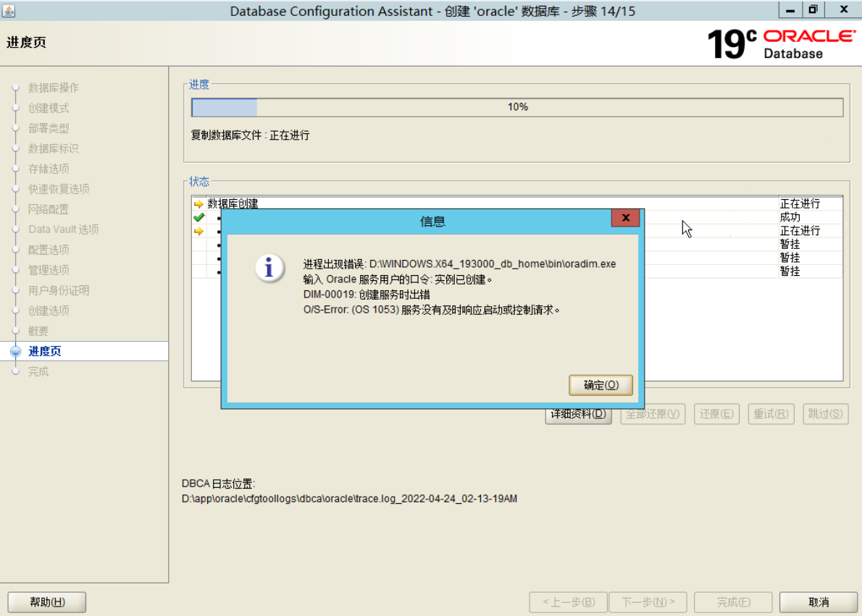Click the Oracle 19c Database logo
Viewport: 862px width, 616px height.
[781, 44]
